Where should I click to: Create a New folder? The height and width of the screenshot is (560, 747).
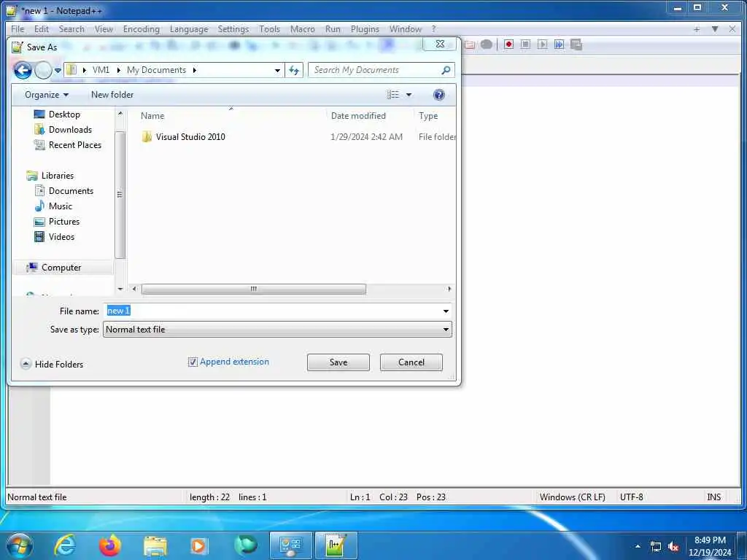[x=112, y=95]
